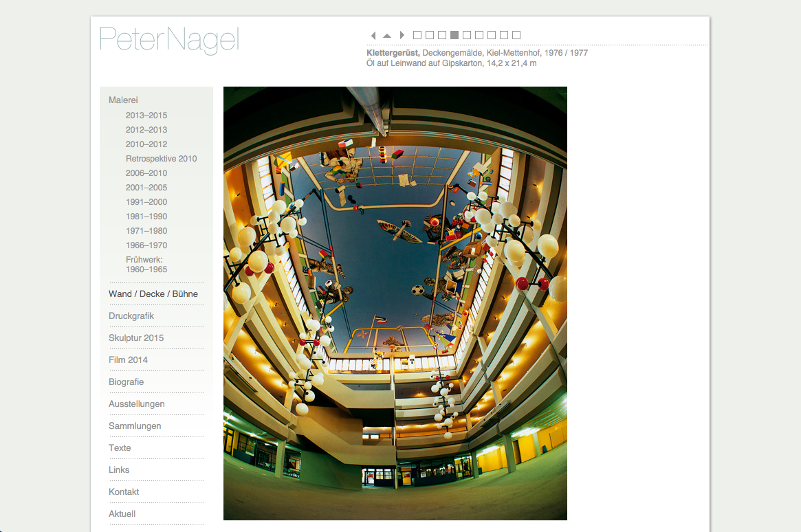
Task: Go to next image with right arrow
Action: pos(402,35)
